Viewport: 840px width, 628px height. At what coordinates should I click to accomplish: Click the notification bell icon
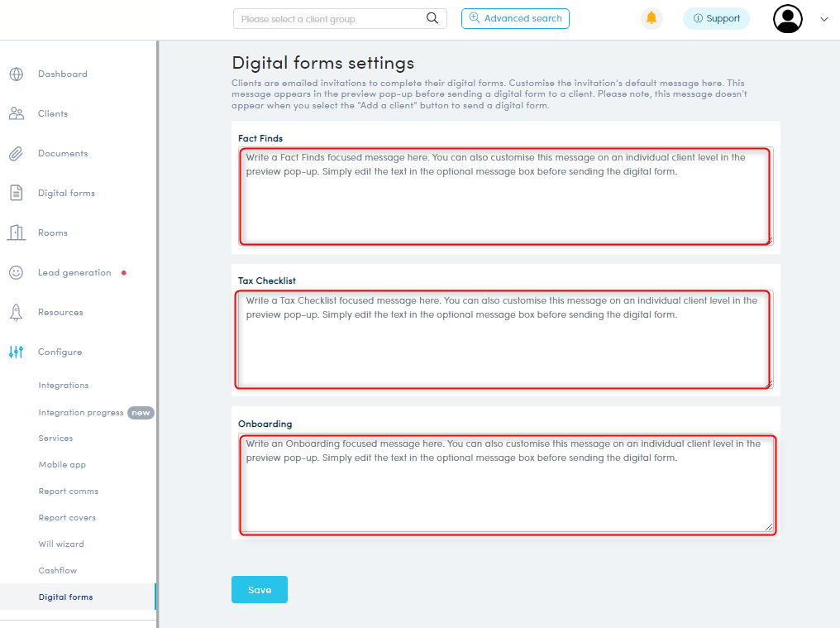pyautogui.click(x=651, y=17)
